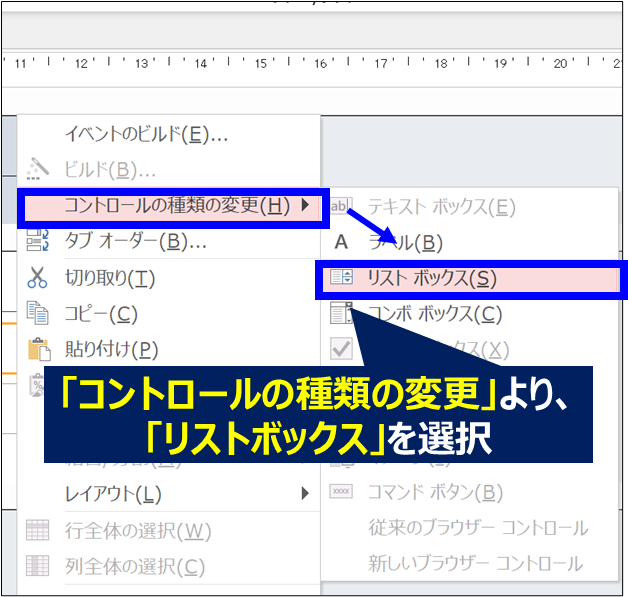The height and width of the screenshot is (597, 628).
Task: Click the text box ab icon
Action: click(341, 206)
